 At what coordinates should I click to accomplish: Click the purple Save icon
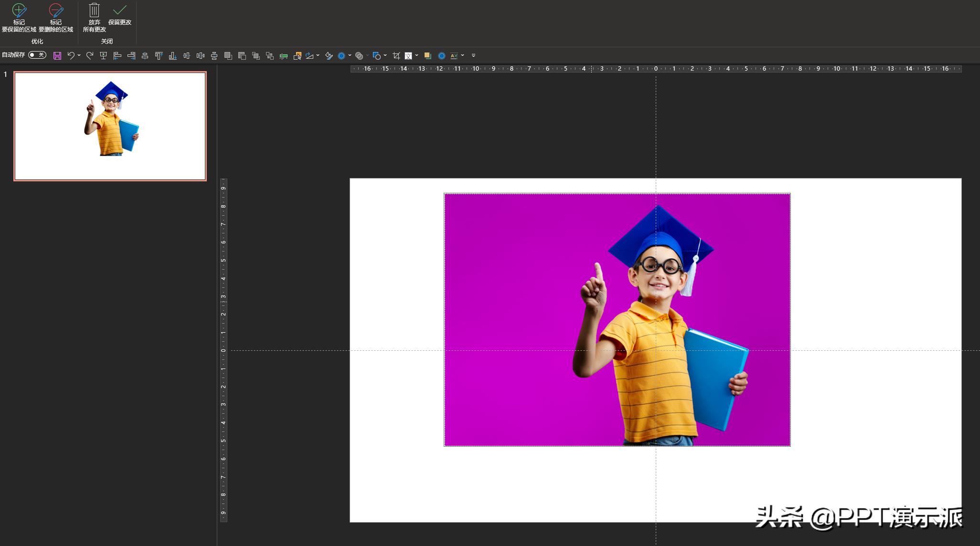[57, 56]
